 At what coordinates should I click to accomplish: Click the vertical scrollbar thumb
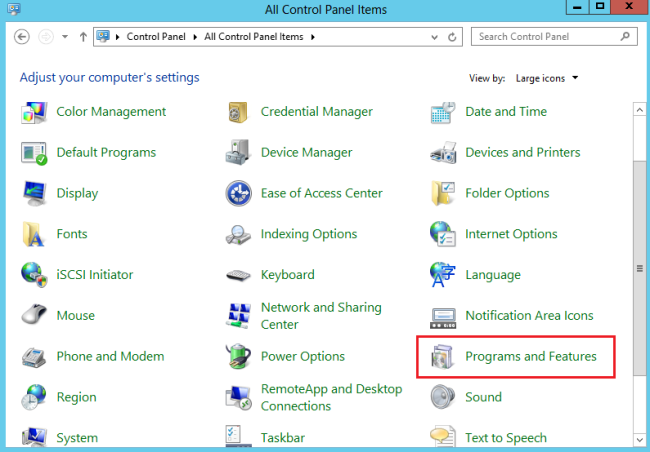[x=640, y=268]
